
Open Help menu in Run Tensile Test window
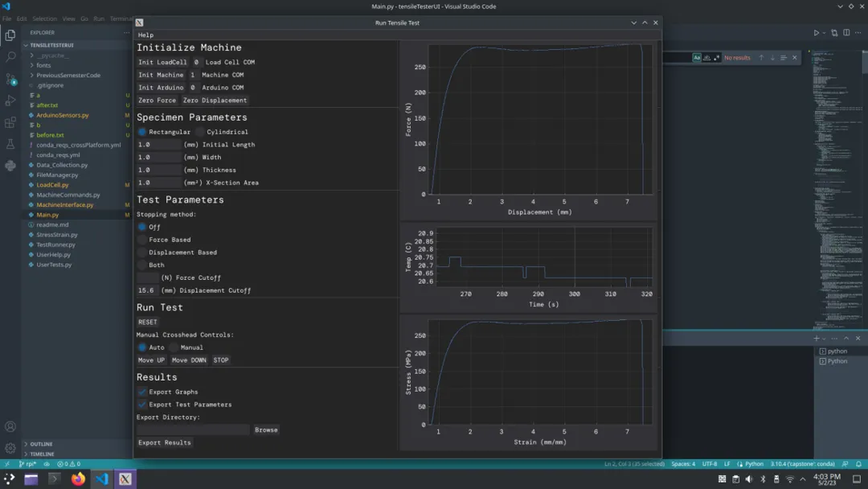click(145, 35)
